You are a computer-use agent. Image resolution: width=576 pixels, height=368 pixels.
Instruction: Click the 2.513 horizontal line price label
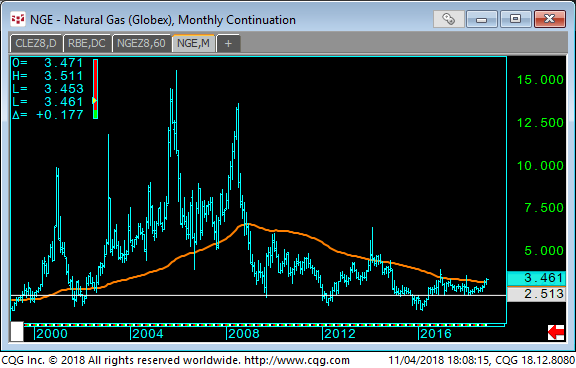[x=536, y=294]
